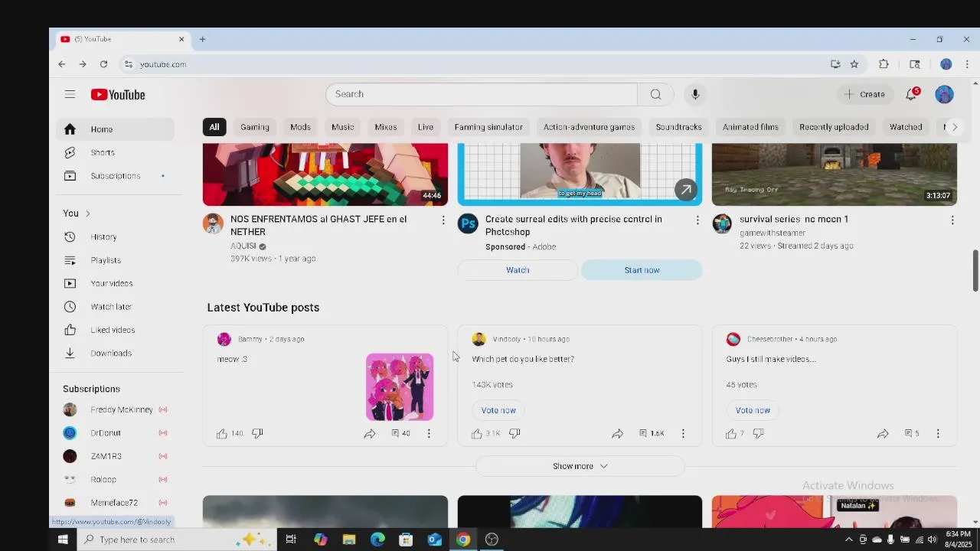Open the notifications bell
This screenshot has height=551, width=980.
(911, 94)
